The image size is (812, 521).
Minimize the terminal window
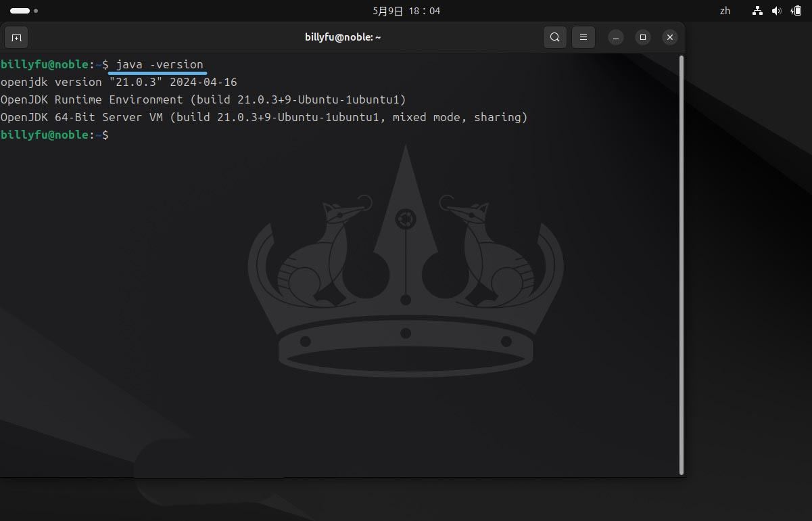pyautogui.click(x=616, y=37)
